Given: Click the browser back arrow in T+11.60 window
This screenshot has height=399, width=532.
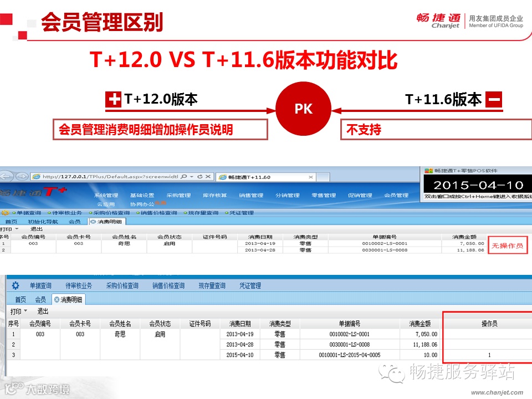Looking at the screenshot, I should coord(6,176).
